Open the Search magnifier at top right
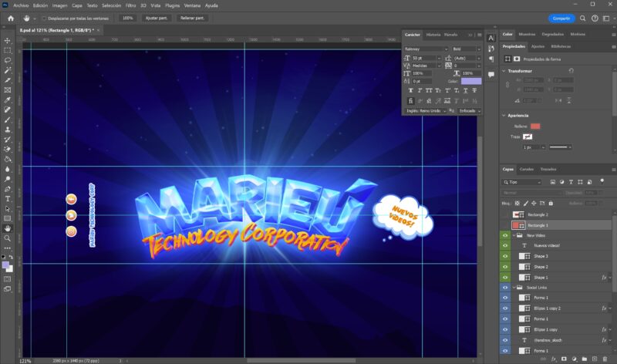The width and height of the screenshot is (617, 364). (x=583, y=18)
